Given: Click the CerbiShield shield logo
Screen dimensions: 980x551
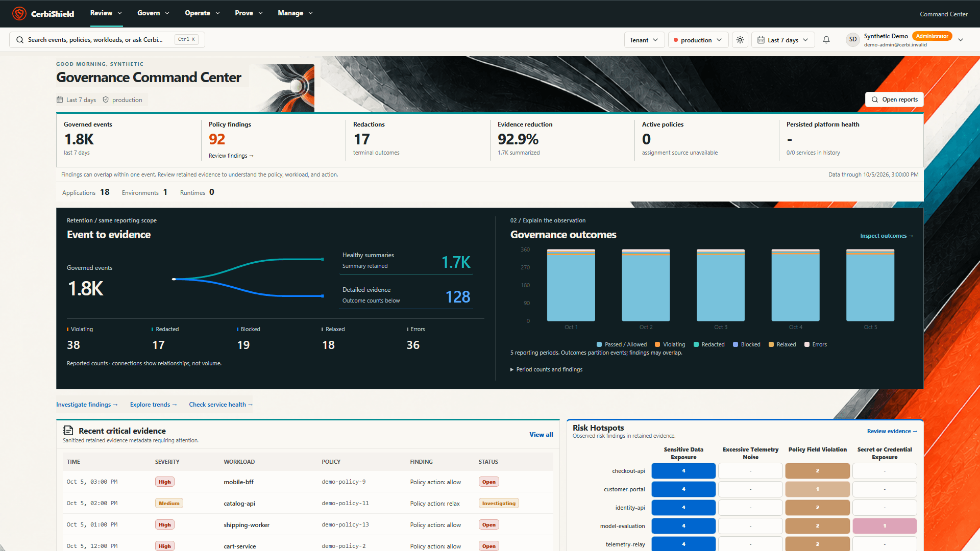Looking at the screenshot, I should [19, 13].
